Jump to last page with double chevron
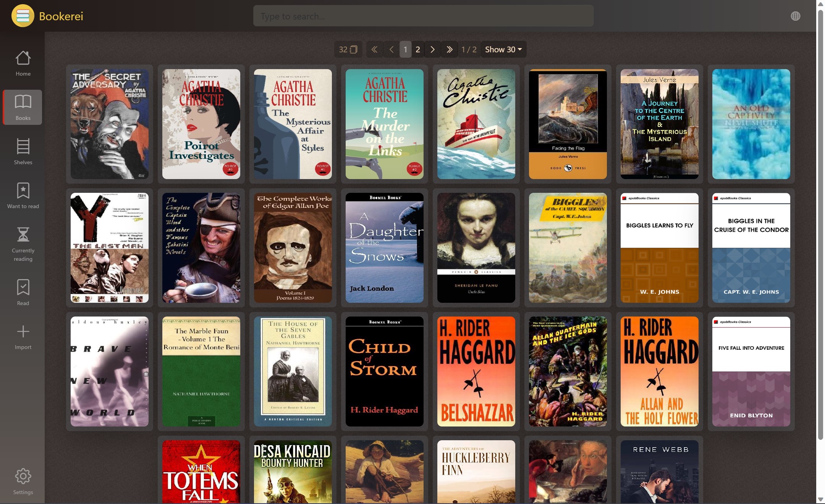This screenshot has width=825, height=504. tap(449, 50)
